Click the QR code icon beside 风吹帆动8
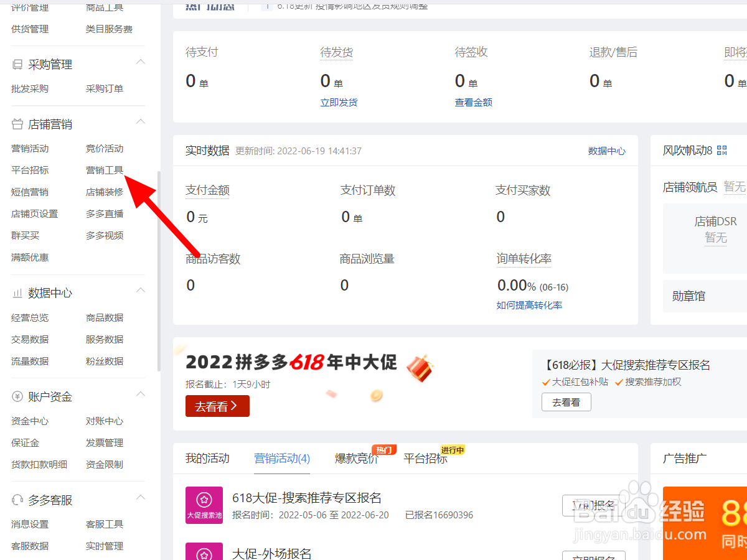Viewport: 747px width, 560px height. click(x=722, y=150)
